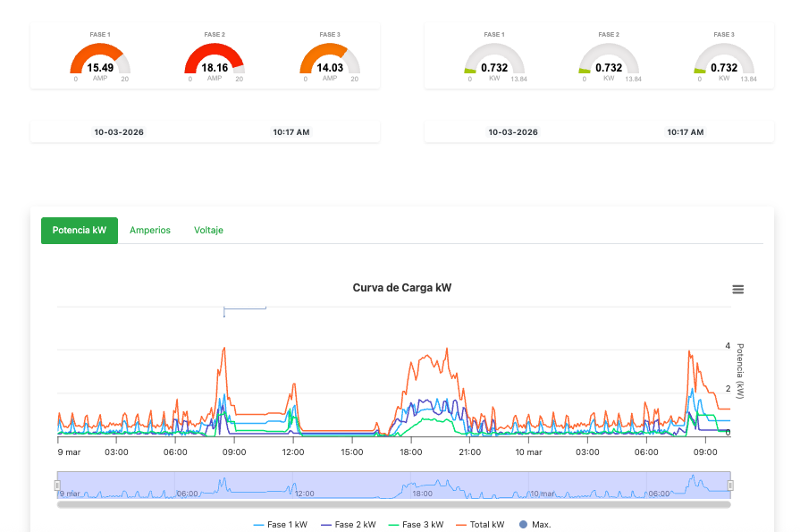
Task: Switch to the Amperios tab
Action: coord(150,230)
